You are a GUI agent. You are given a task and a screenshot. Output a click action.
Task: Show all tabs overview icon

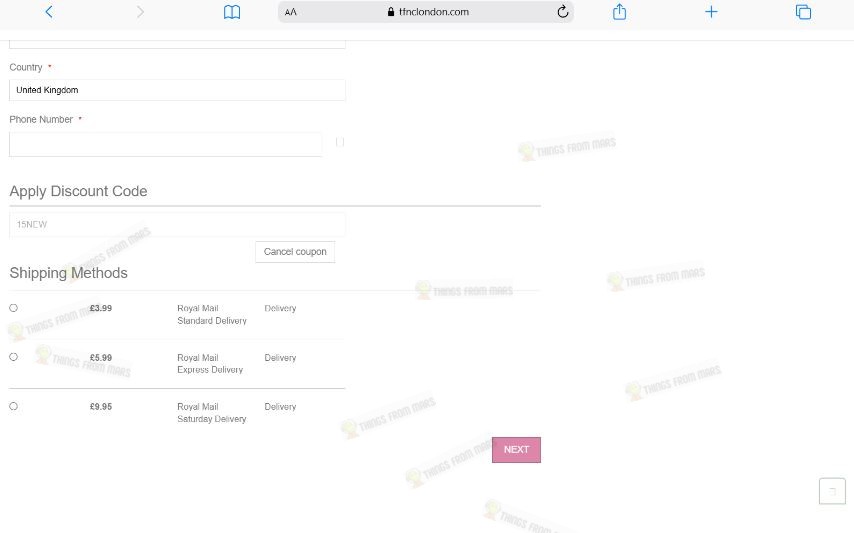[803, 12]
